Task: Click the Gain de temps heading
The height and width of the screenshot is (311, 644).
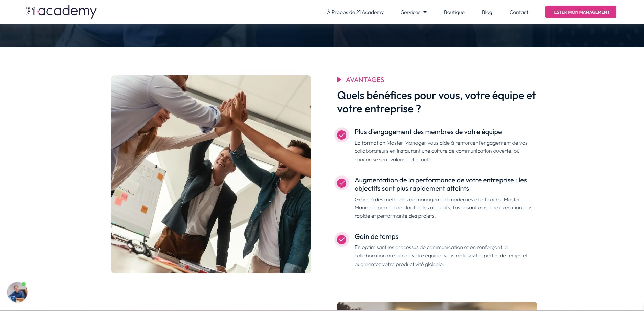Action: click(376, 236)
